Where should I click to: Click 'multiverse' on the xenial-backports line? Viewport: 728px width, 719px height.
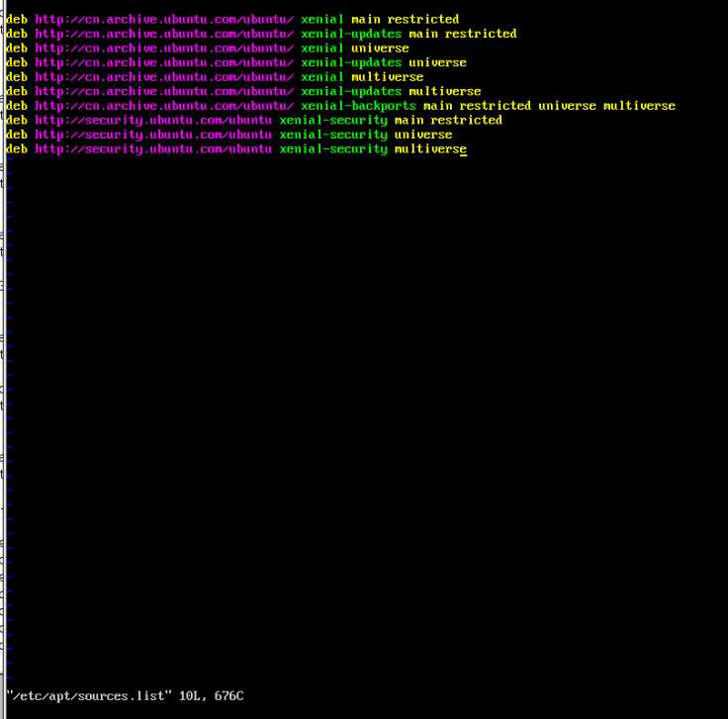pyautogui.click(x=639, y=106)
